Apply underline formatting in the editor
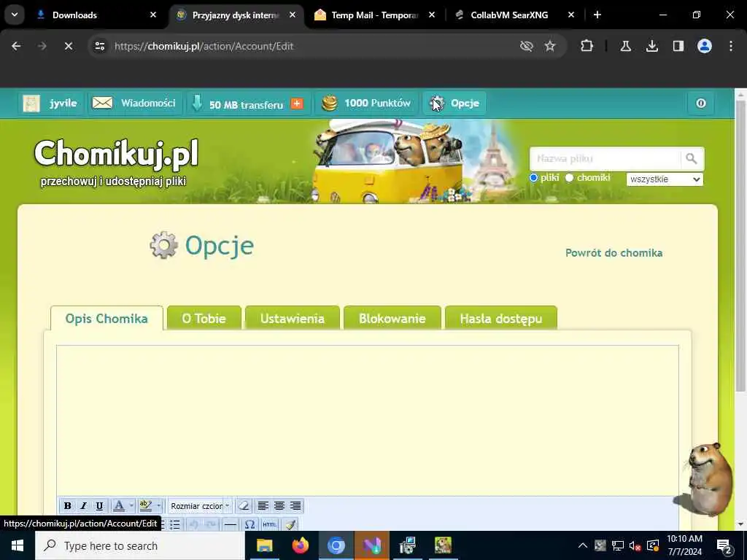Image resolution: width=747 pixels, height=560 pixels. (x=99, y=506)
